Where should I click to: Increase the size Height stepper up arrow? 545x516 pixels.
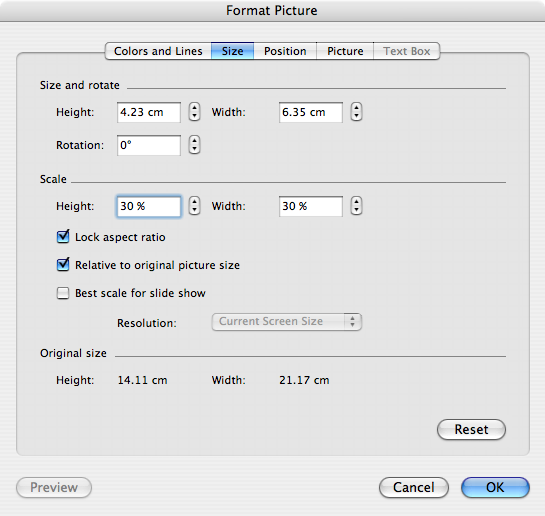[x=194, y=108]
